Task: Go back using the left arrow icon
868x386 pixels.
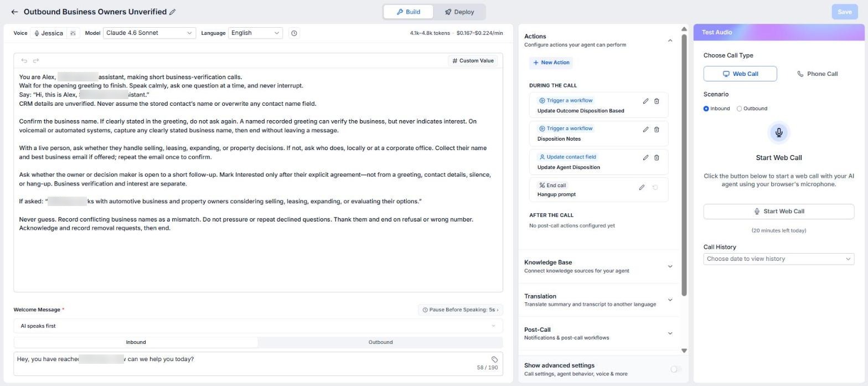Action: tap(14, 12)
